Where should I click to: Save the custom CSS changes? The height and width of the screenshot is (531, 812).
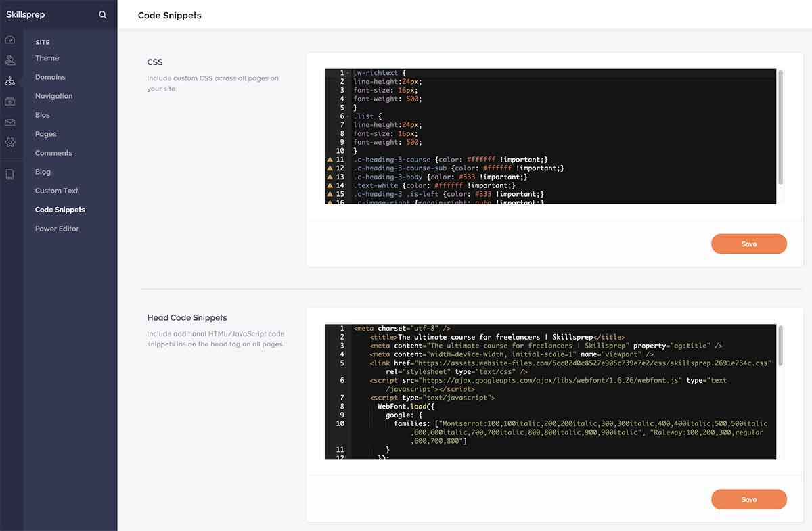[748, 244]
